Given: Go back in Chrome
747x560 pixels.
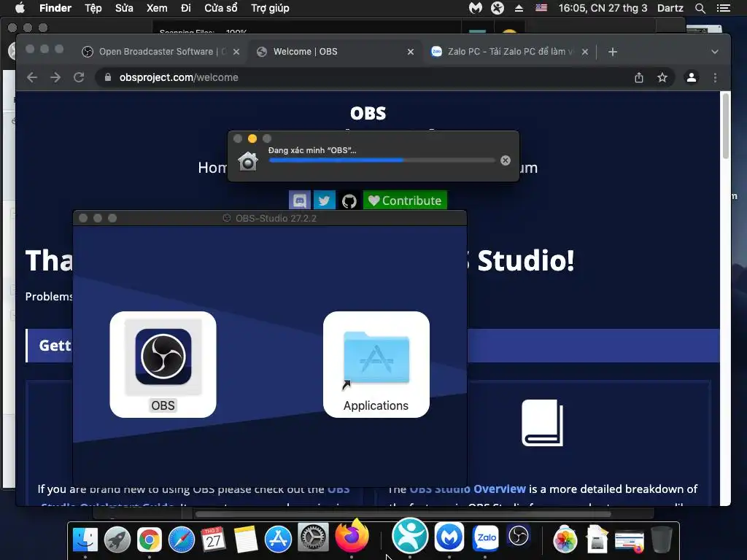Looking at the screenshot, I should coord(32,77).
